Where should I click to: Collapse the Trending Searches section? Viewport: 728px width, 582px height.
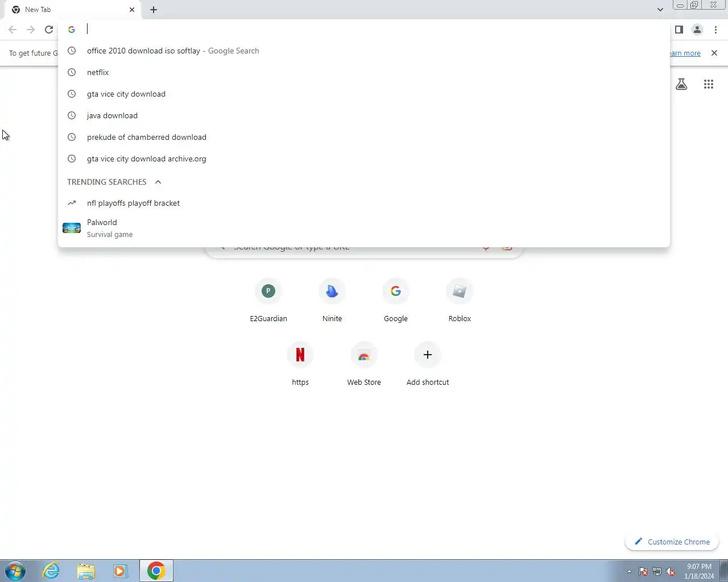[158, 182]
